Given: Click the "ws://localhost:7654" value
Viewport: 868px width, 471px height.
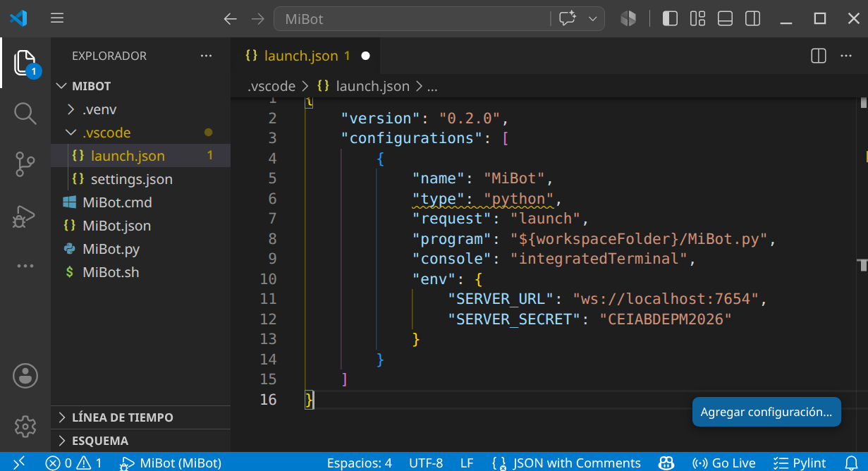Looking at the screenshot, I should click(x=666, y=299).
